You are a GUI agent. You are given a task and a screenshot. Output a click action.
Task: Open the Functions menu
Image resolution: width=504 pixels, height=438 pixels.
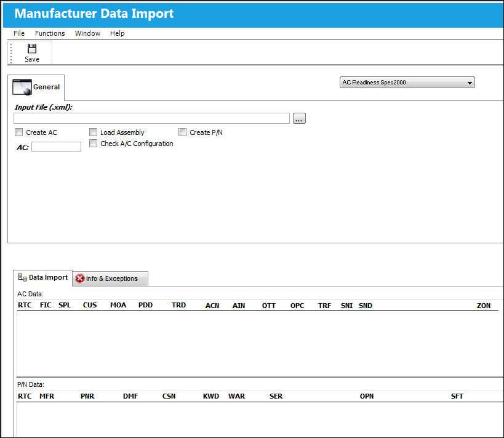pyautogui.click(x=50, y=33)
